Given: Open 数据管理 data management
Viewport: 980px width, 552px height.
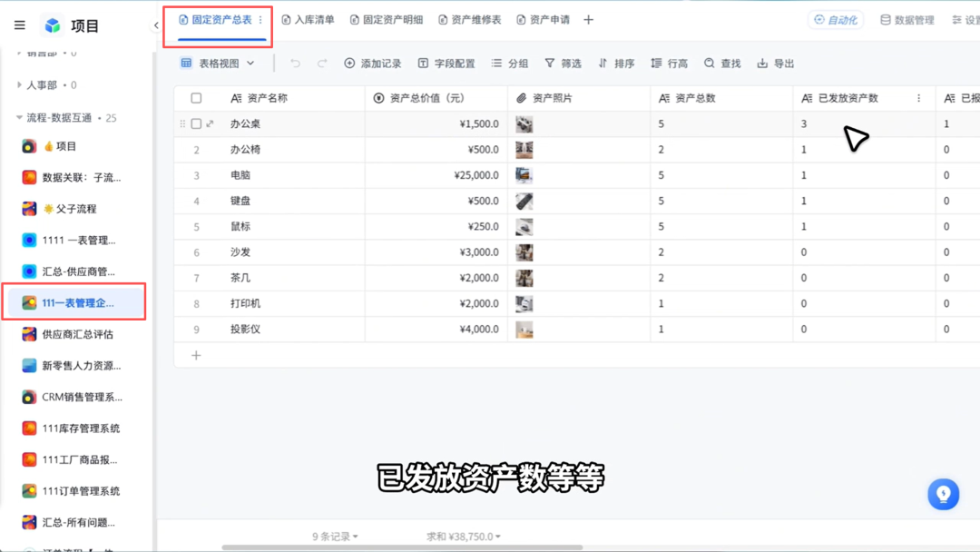Looking at the screenshot, I should coord(906,20).
